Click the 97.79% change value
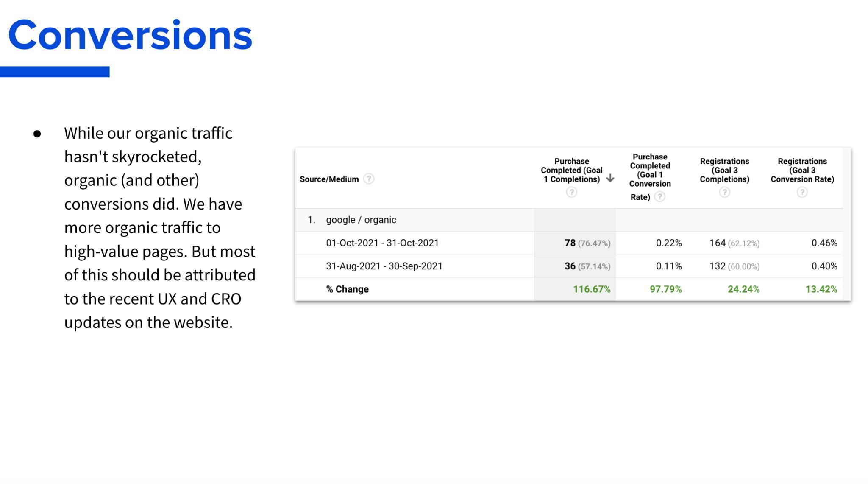 coord(666,289)
